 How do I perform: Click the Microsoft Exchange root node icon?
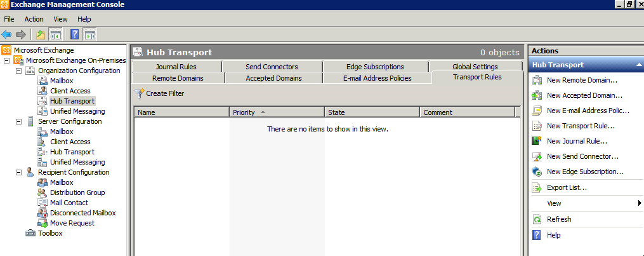pos(6,50)
